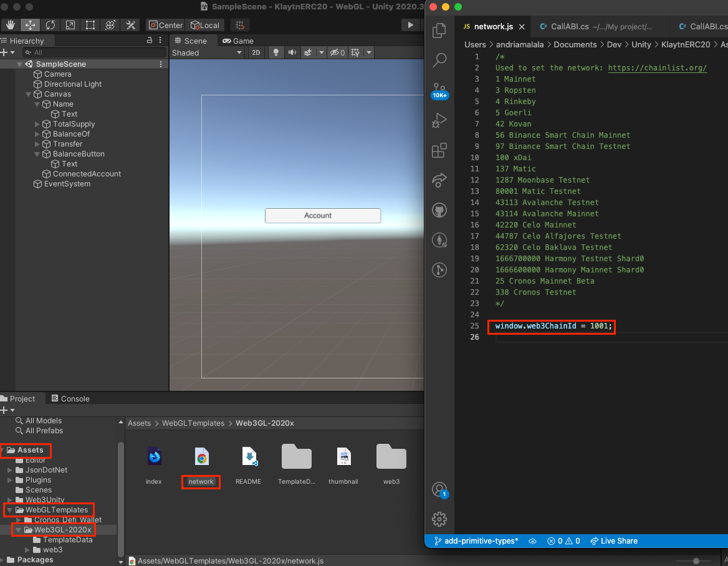
Task: Toggle grid snapping icon in Unity toolbar
Action: [x=239, y=25]
